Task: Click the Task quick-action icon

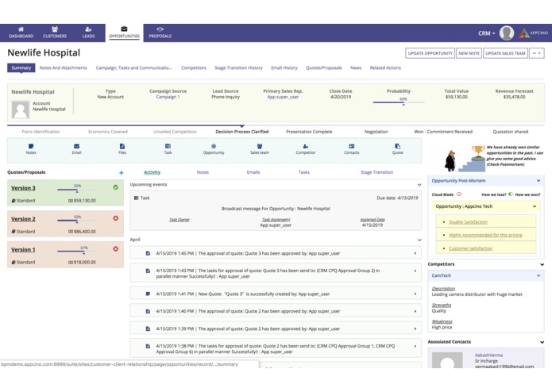Action: (x=168, y=146)
